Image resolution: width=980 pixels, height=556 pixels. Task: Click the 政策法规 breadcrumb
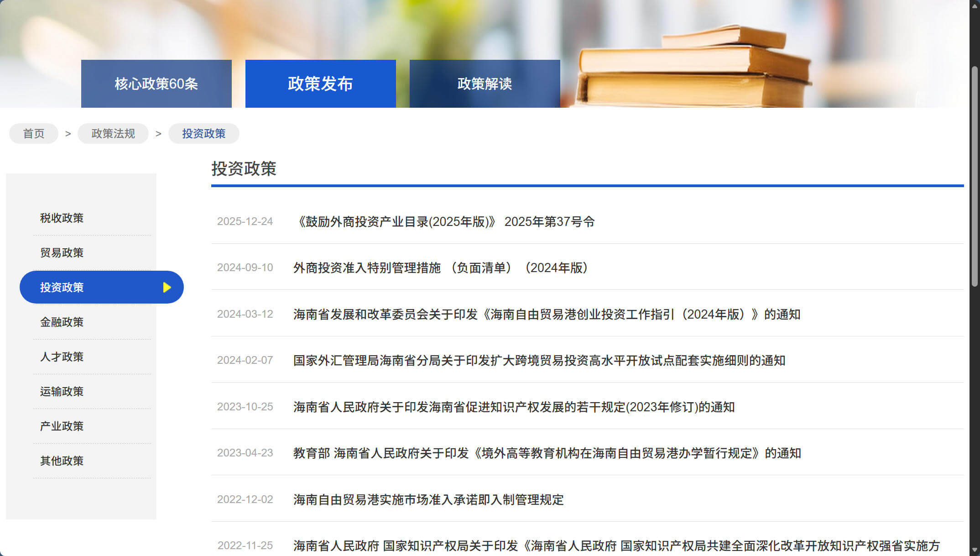pyautogui.click(x=113, y=134)
